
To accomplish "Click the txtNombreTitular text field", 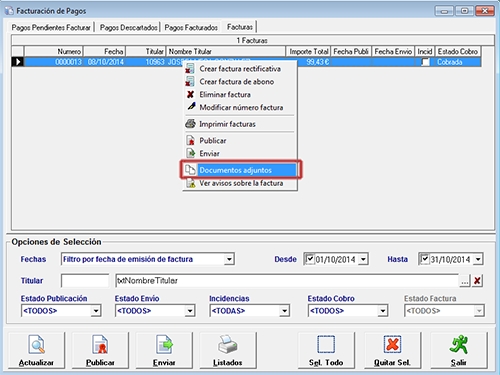I will click(287, 281).
